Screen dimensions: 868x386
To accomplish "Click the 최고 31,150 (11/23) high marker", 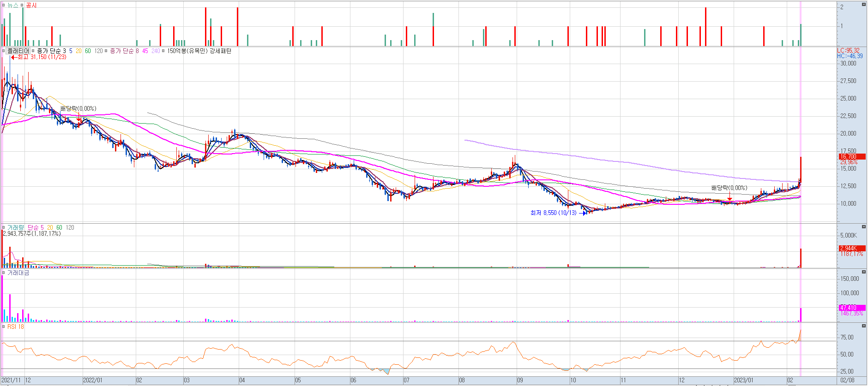I will (39, 57).
